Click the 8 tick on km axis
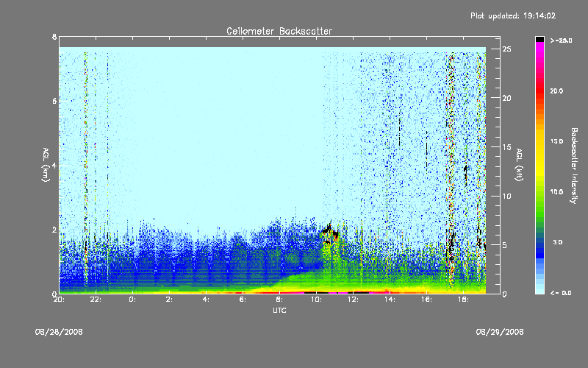Screen dimensions: 588x368 [x=54, y=37]
